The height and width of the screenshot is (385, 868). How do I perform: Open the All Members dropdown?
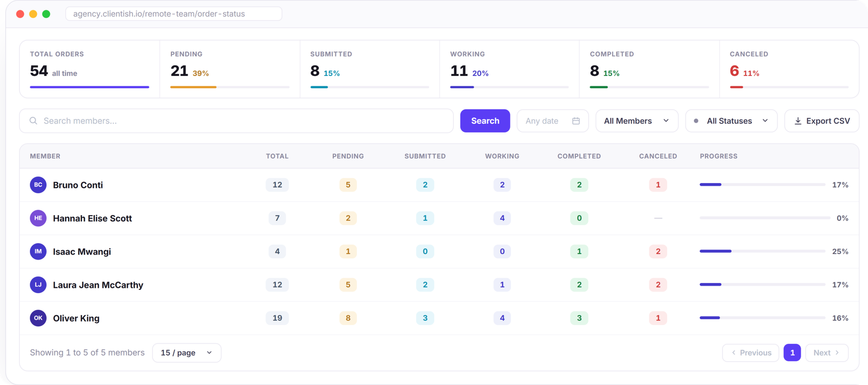pyautogui.click(x=637, y=121)
